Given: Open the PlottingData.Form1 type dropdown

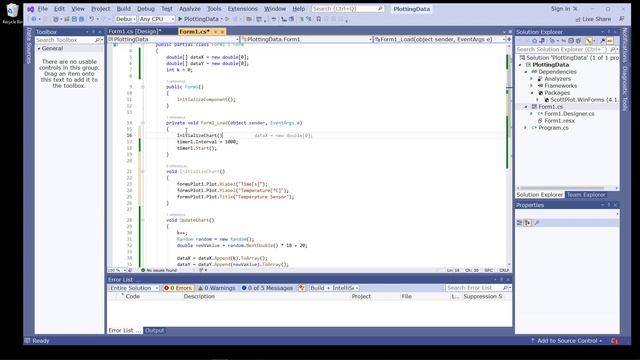Looking at the screenshot, I should pos(307,39).
